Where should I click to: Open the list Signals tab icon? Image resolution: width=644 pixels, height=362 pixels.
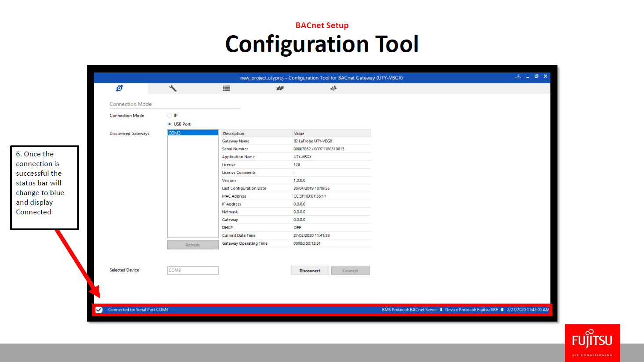pos(226,88)
